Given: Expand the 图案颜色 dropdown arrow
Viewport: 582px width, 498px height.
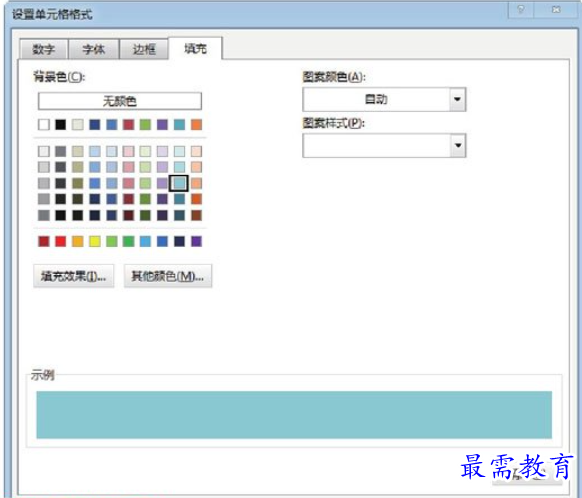Looking at the screenshot, I should coord(458,99).
